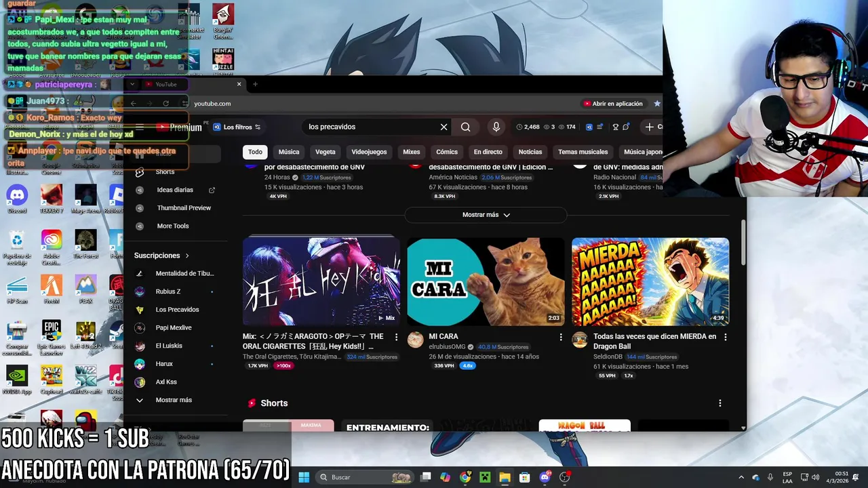Viewport: 868px width, 488px height.
Task: Show hidden system tray icons chevron
Action: 741,477
